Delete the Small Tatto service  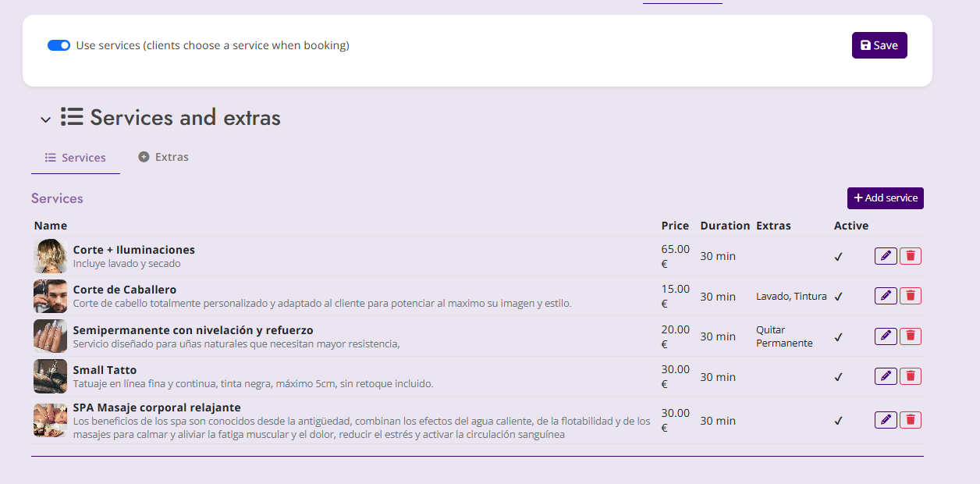click(x=911, y=376)
